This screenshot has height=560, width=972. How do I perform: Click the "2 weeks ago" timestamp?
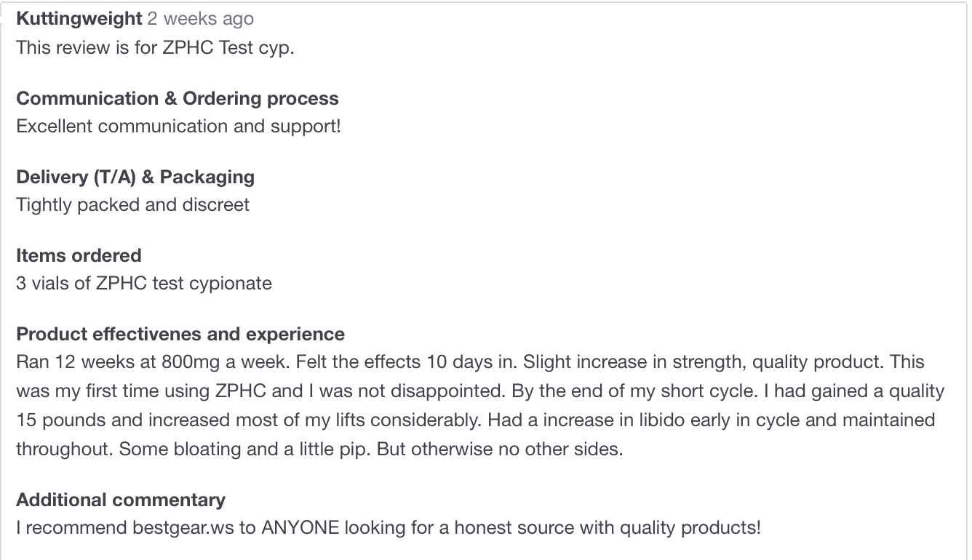click(x=200, y=19)
